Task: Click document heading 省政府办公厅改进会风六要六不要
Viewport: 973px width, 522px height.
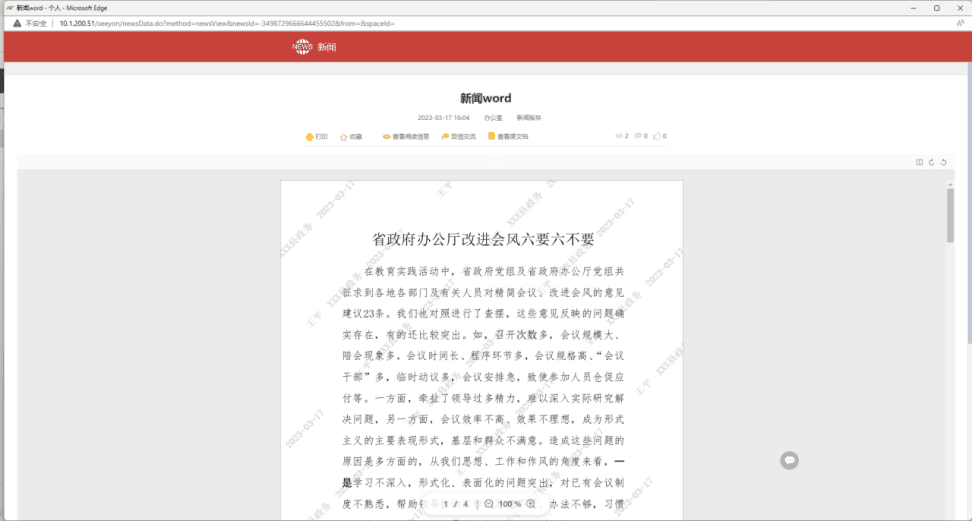Action: click(483, 239)
